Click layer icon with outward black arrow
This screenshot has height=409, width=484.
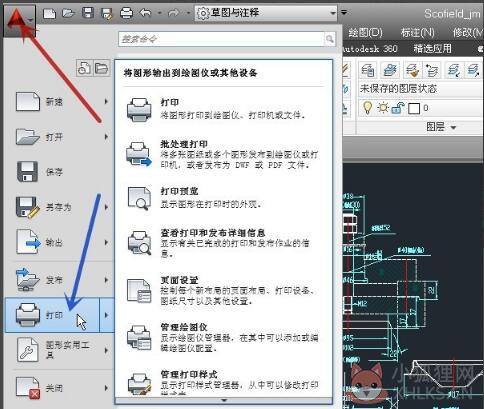tap(473, 70)
